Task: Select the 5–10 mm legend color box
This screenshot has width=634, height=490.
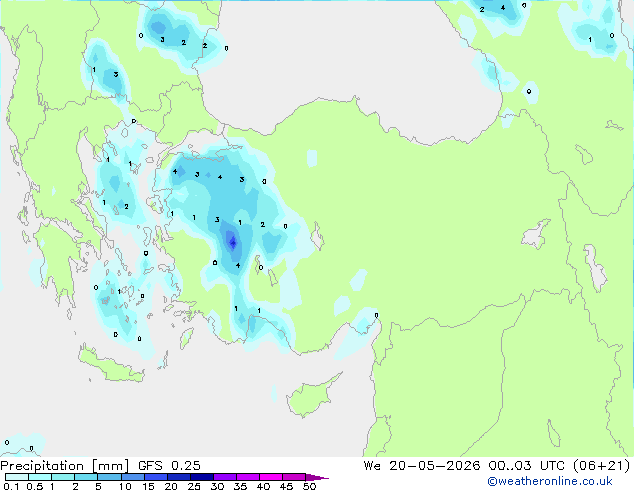Action: (109, 477)
